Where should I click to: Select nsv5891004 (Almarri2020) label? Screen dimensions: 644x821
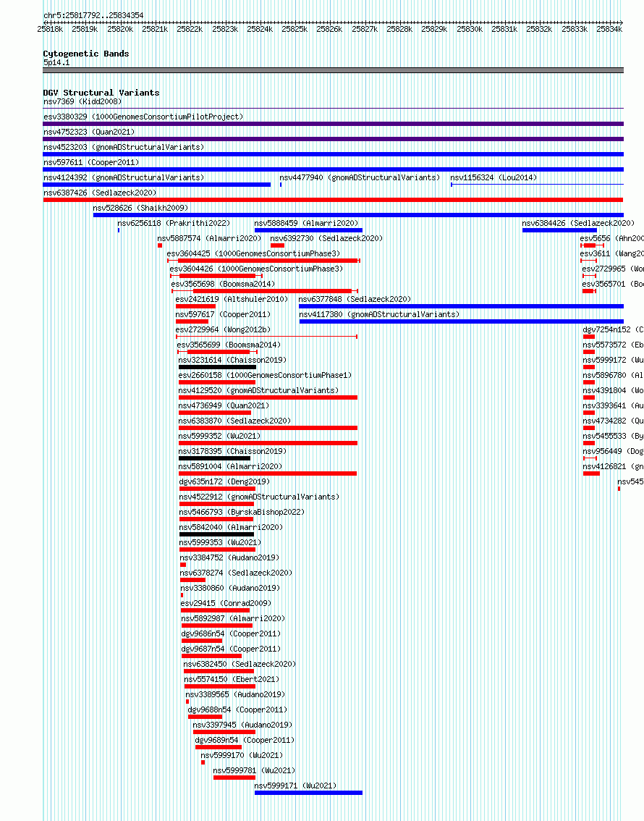click(x=230, y=466)
